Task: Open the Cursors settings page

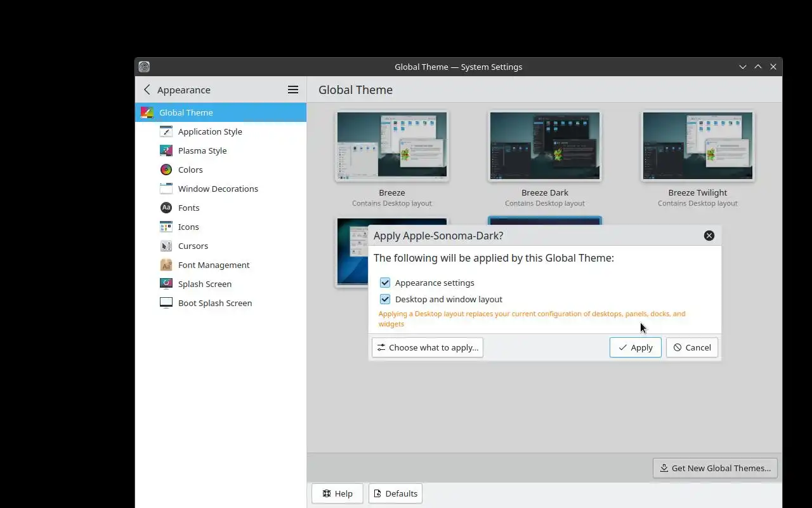Action: (221, 246)
